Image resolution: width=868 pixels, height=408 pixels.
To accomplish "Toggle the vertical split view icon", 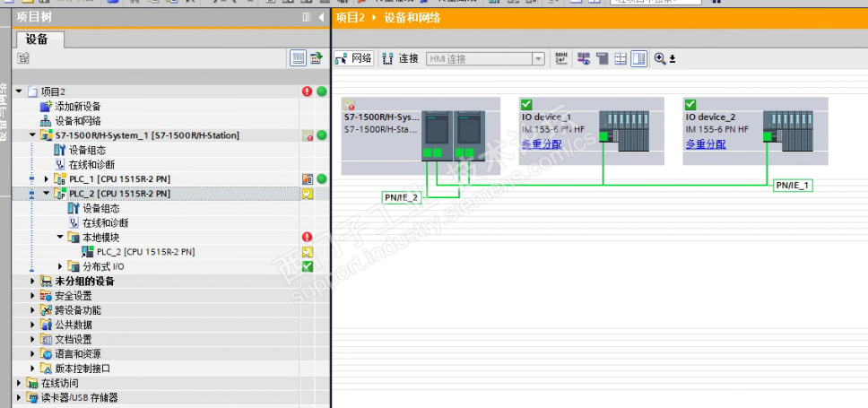I will [x=638, y=58].
